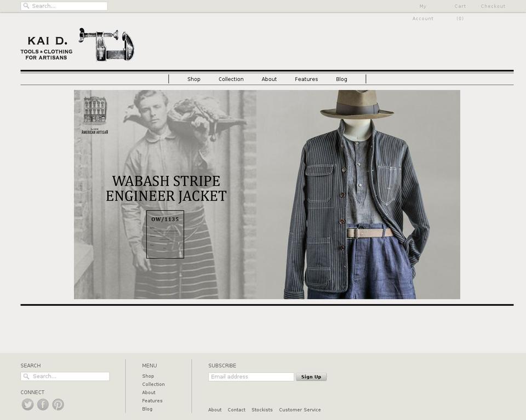
Task: Open the Contact footer link
Action: (237, 410)
